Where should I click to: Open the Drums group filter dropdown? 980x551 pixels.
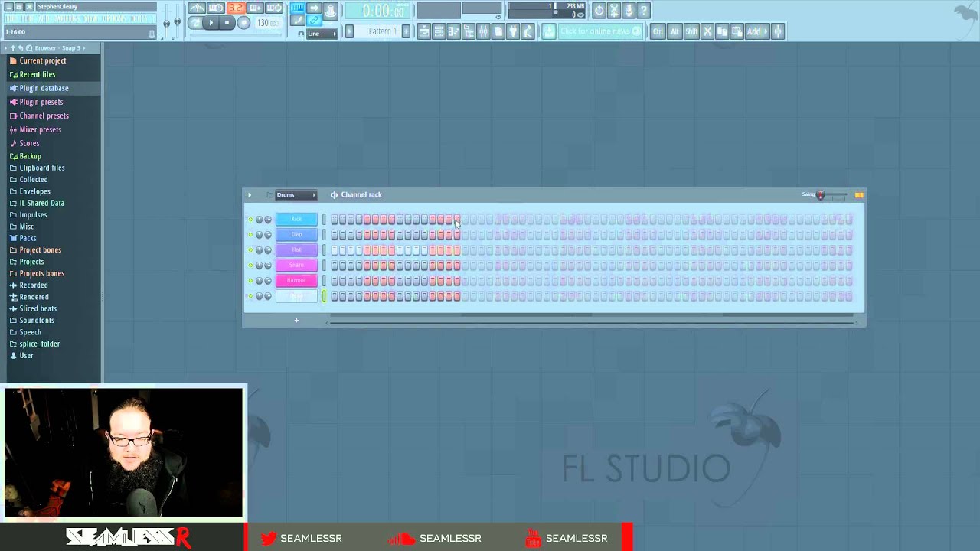[296, 195]
